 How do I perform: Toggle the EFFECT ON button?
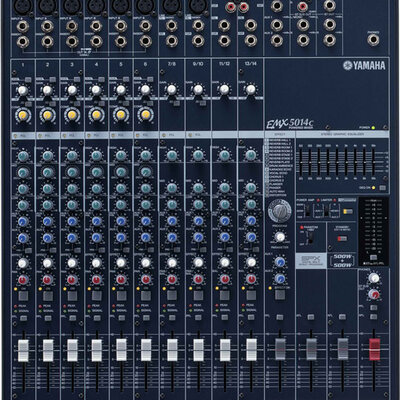point(280,295)
